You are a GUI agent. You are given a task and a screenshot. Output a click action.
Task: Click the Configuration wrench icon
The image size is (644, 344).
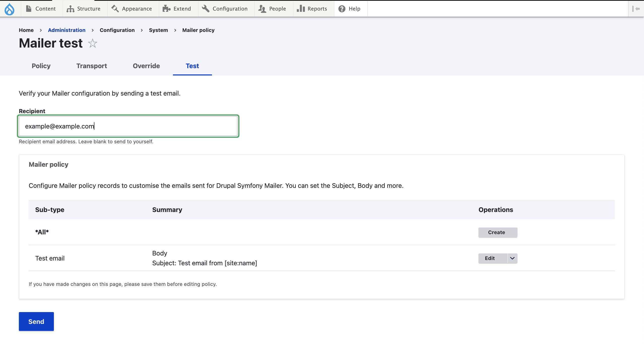(x=205, y=9)
